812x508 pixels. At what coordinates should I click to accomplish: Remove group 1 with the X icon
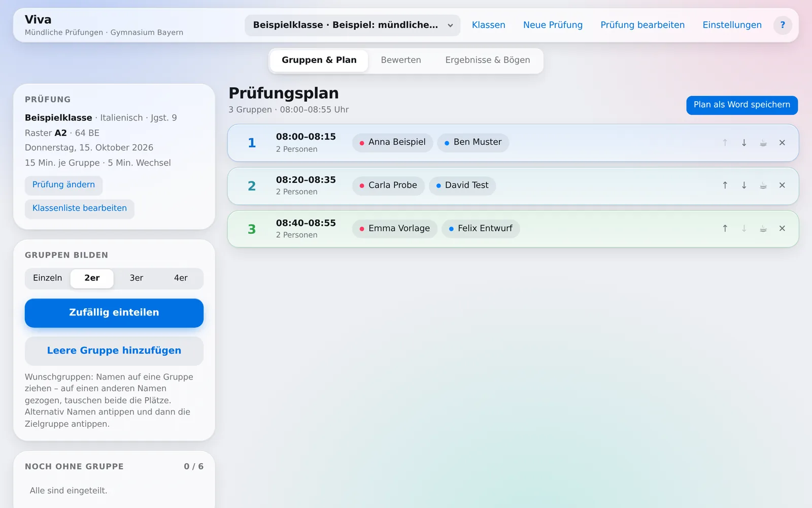pos(782,143)
